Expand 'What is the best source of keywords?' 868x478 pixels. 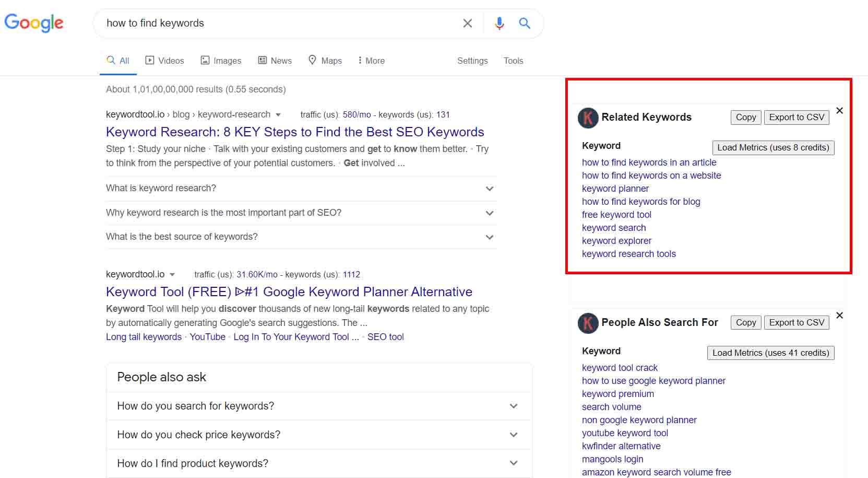tap(301, 237)
